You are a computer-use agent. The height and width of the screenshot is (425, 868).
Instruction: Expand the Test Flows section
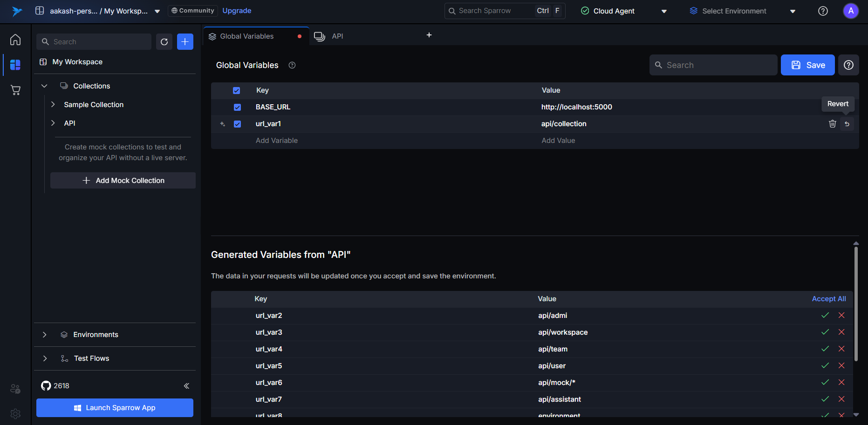44,358
